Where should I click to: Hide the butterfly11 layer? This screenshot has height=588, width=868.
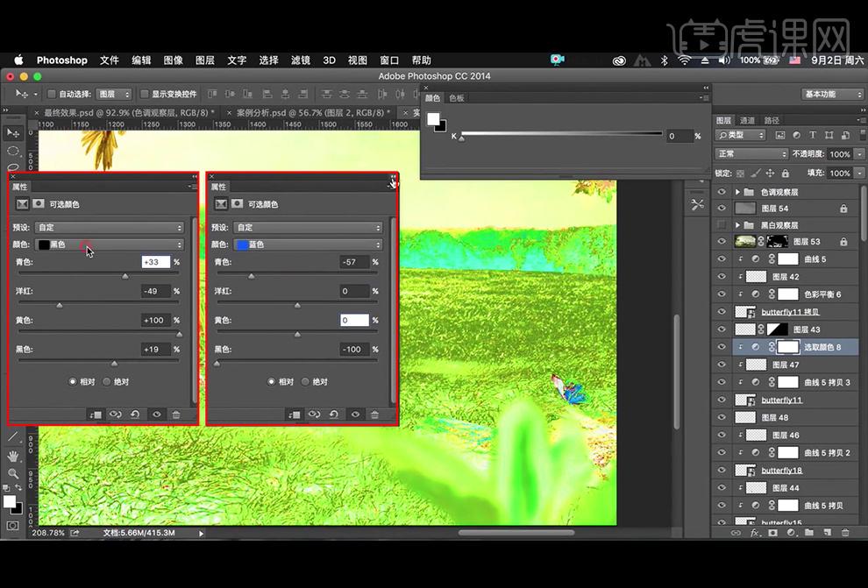pos(722,400)
